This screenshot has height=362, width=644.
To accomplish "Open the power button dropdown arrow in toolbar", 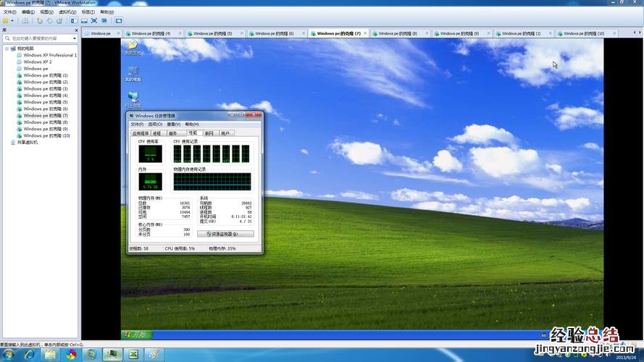I will tap(12, 21).
